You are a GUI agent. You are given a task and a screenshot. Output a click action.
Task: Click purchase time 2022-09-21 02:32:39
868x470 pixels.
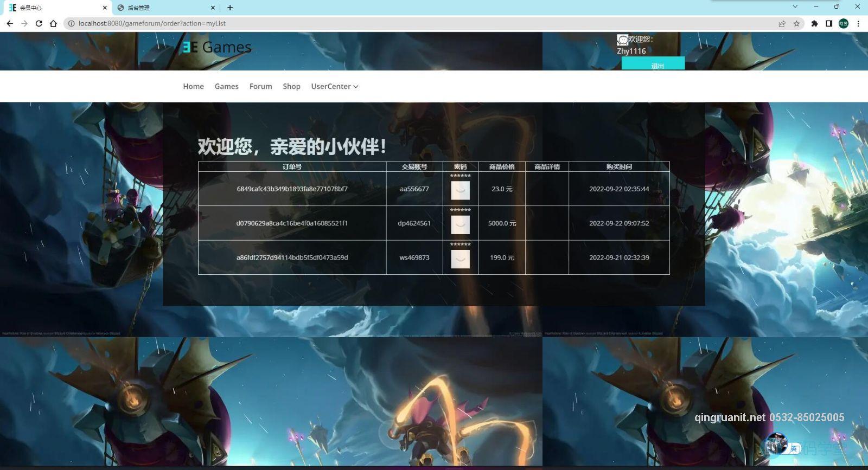[619, 257]
